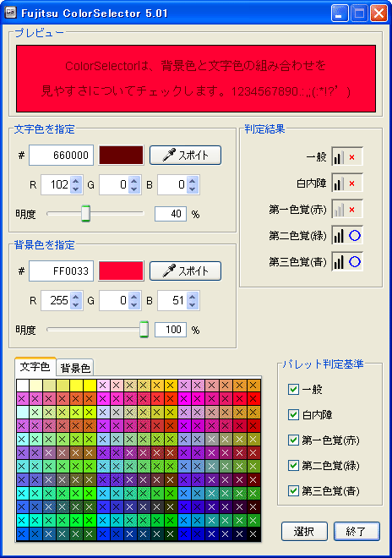Click the signal bars icon beside 一般 result

pos(339,156)
